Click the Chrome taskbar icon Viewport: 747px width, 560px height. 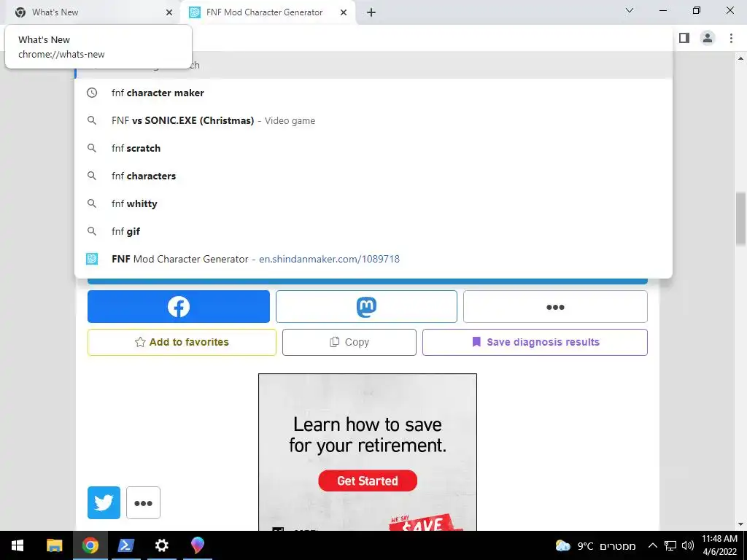[x=90, y=545]
